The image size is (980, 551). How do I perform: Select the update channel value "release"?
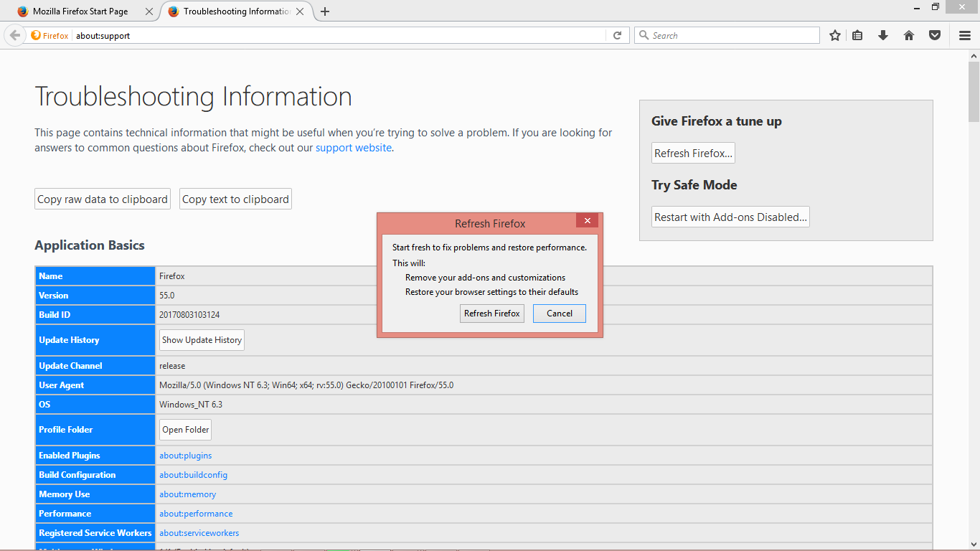pos(172,366)
